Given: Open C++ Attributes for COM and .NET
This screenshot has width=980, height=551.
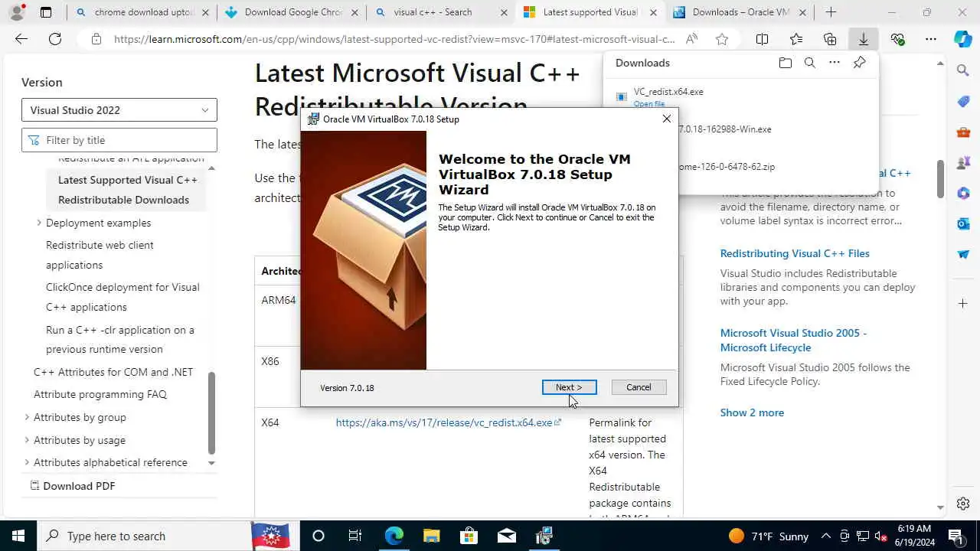Looking at the screenshot, I should tap(113, 372).
